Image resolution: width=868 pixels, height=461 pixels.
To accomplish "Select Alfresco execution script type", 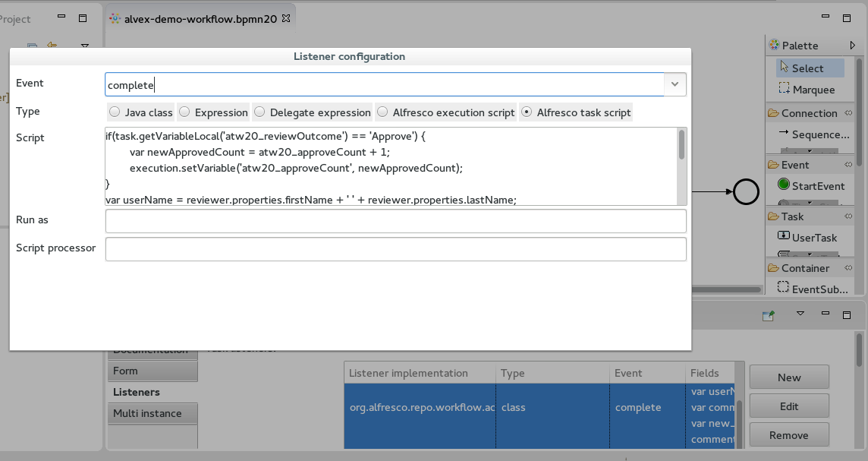I will (x=382, y=112).
